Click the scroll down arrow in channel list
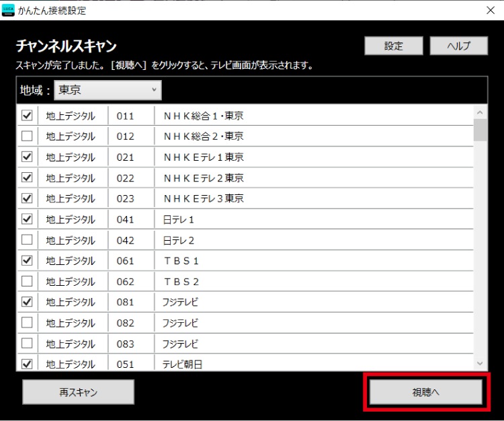Viewport: 504px width, 421px height. (x=480, y=363)
